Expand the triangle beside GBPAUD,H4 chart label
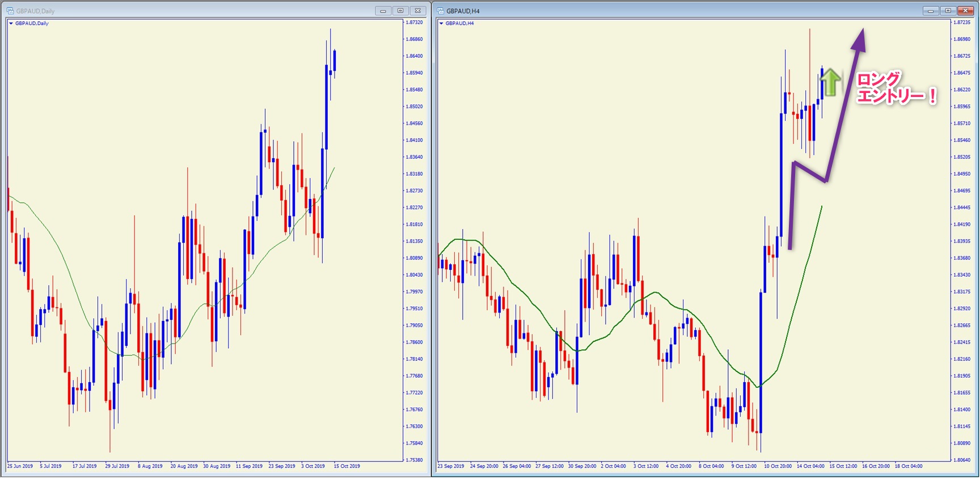980x478 pixels. (x=441, y=23)
